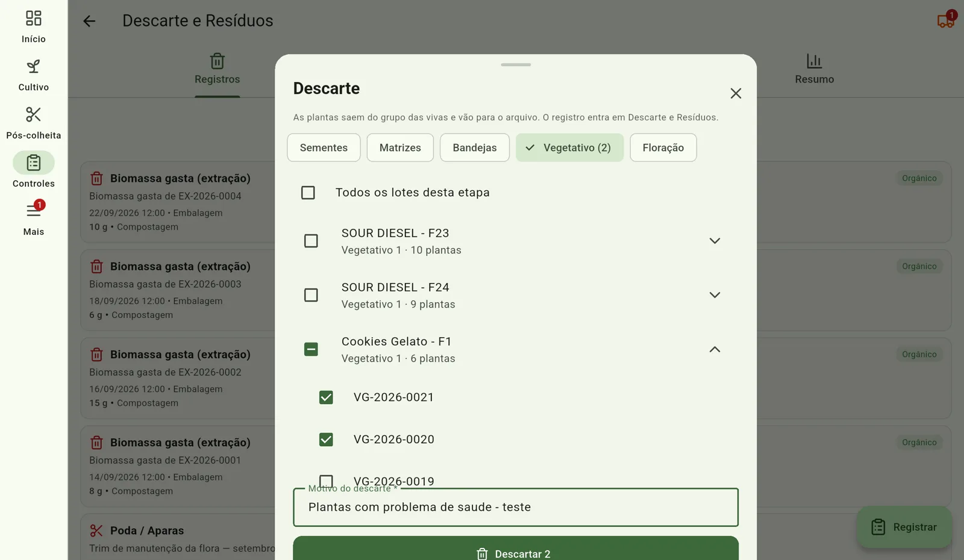
Task: Click trash icon of EX-2026-0001 record
Action: click(96, 443)
